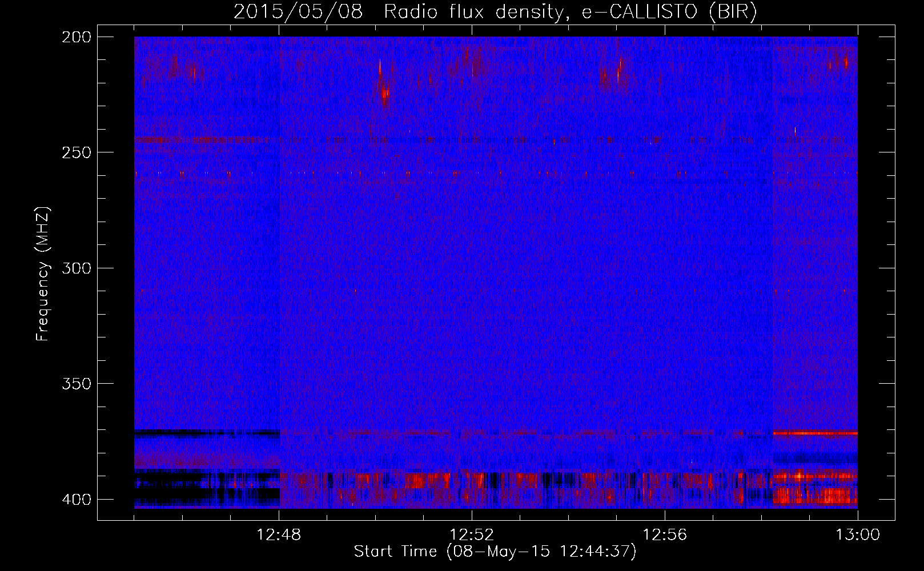Viewport: 924px width, 571px height.
Task: Click the '12:56' time tick label
Action: (x=665, y=535)
